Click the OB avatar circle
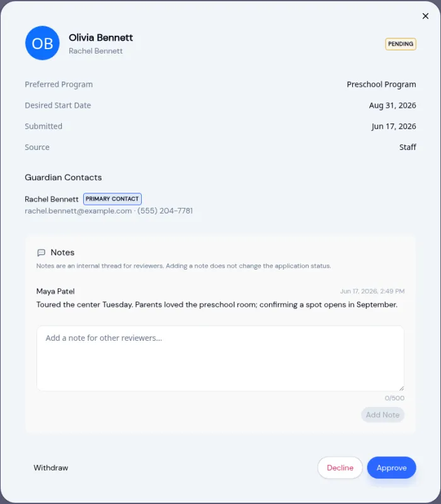Screen dimensions: 441x504 (x=42, y=43)
